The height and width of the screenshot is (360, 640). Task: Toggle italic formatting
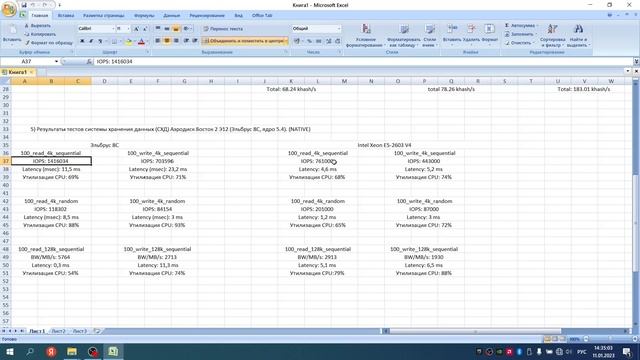click(91, 41)
